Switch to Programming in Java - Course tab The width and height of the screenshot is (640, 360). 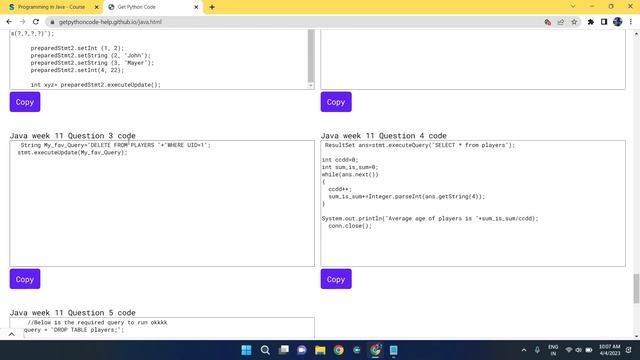(x=52, y=7)
